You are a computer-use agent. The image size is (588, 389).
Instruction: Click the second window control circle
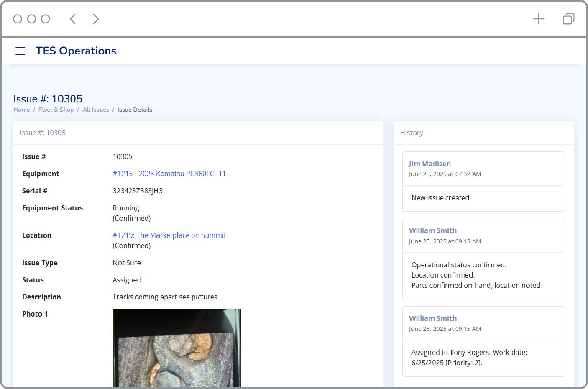coord(31,19)
